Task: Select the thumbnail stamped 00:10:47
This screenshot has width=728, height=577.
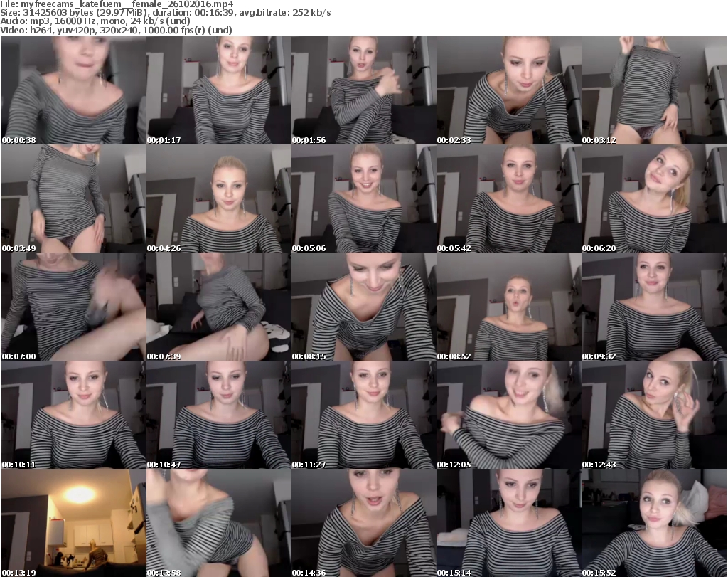Action: 219,415
